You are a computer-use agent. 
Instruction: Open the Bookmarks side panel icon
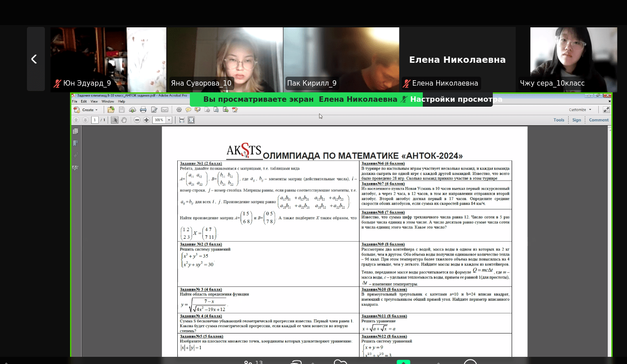tap(75, 143)
